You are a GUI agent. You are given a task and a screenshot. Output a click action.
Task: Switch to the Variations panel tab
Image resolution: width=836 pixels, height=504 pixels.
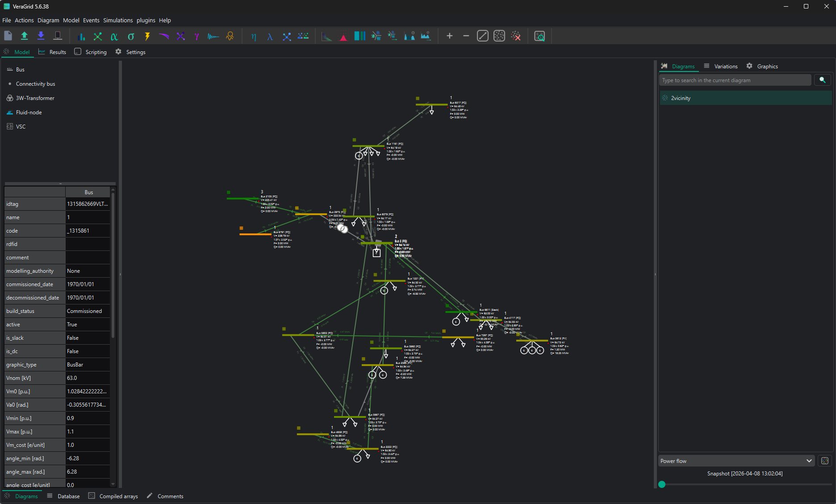(725, 66)
